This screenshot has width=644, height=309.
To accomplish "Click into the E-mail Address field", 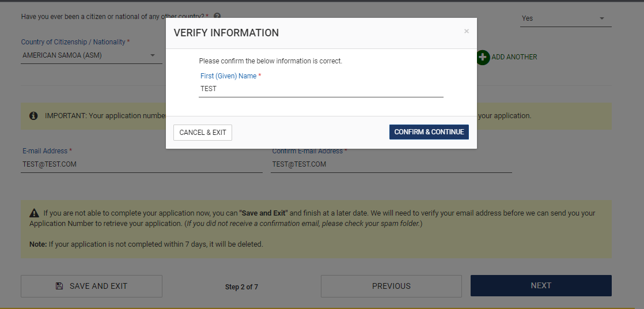I will coord(141,164).
